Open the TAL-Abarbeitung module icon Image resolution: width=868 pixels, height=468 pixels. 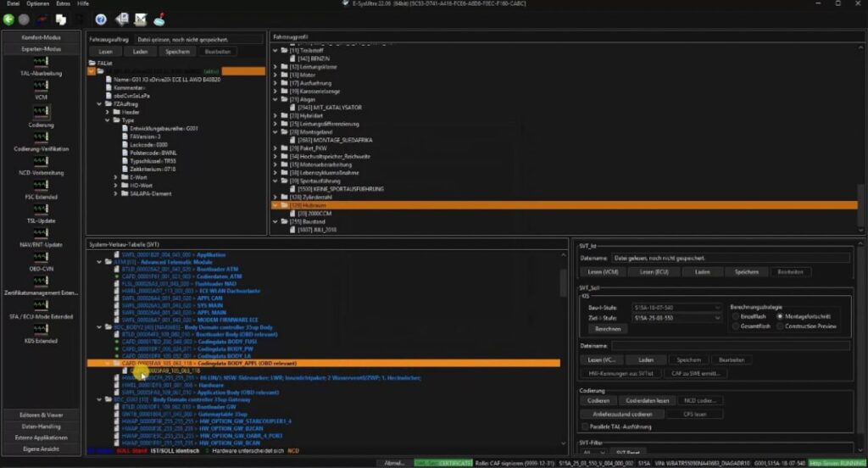pyautogui.click(x=41, y=62)
